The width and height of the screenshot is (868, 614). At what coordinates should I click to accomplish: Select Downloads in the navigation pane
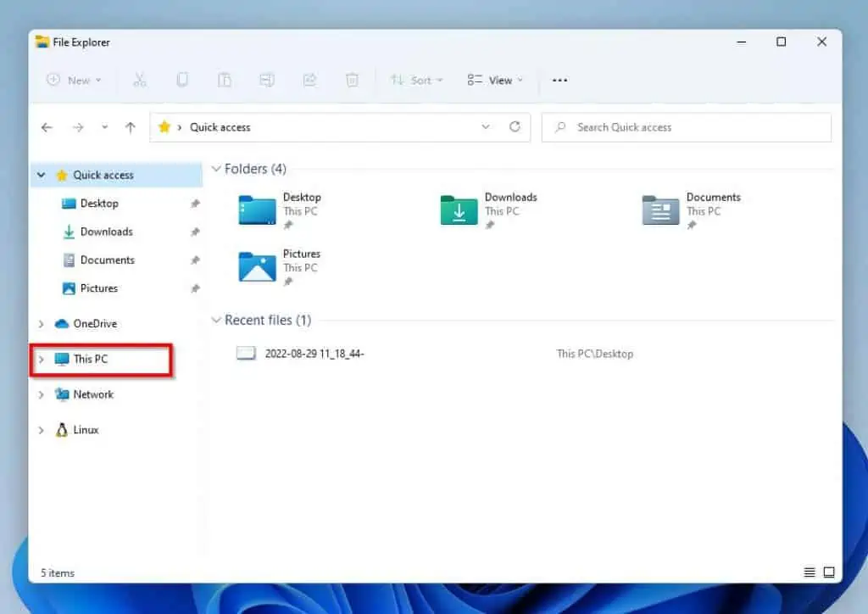(x=106, y=232)
